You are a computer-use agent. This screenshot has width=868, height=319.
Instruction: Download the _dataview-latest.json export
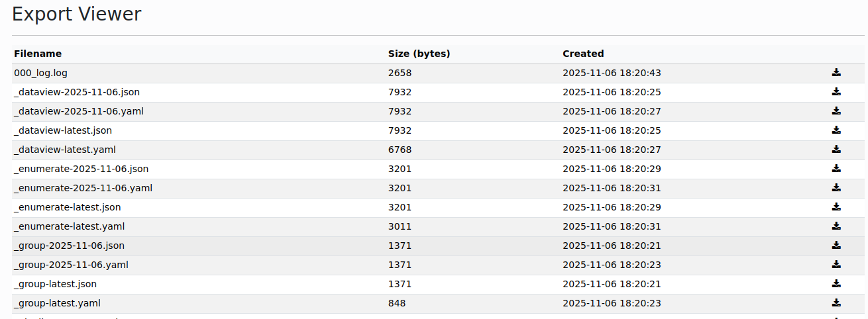click(836, 130)
